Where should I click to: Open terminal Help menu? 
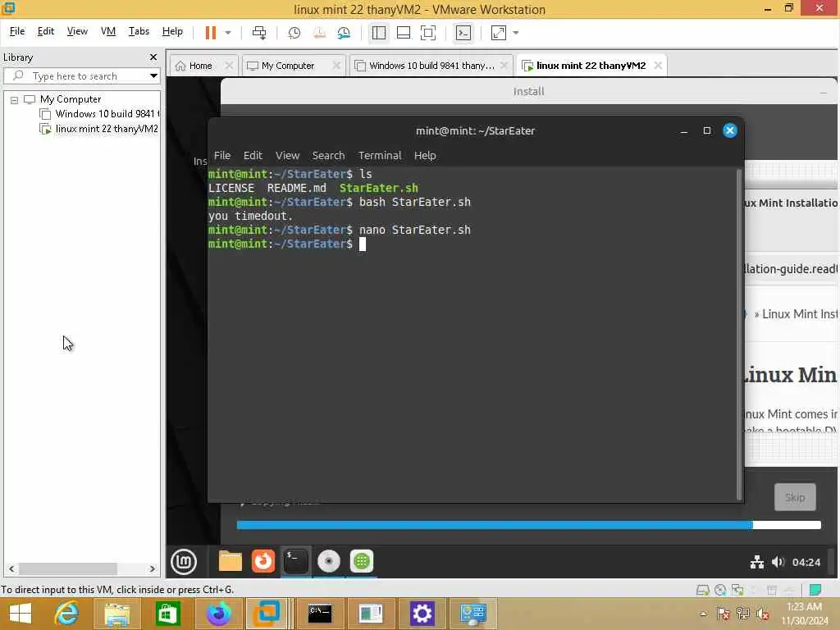pos(425,155)
